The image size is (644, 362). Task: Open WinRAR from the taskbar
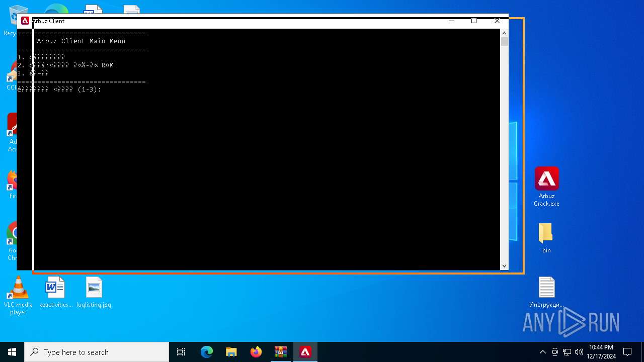tap(281, 352)
